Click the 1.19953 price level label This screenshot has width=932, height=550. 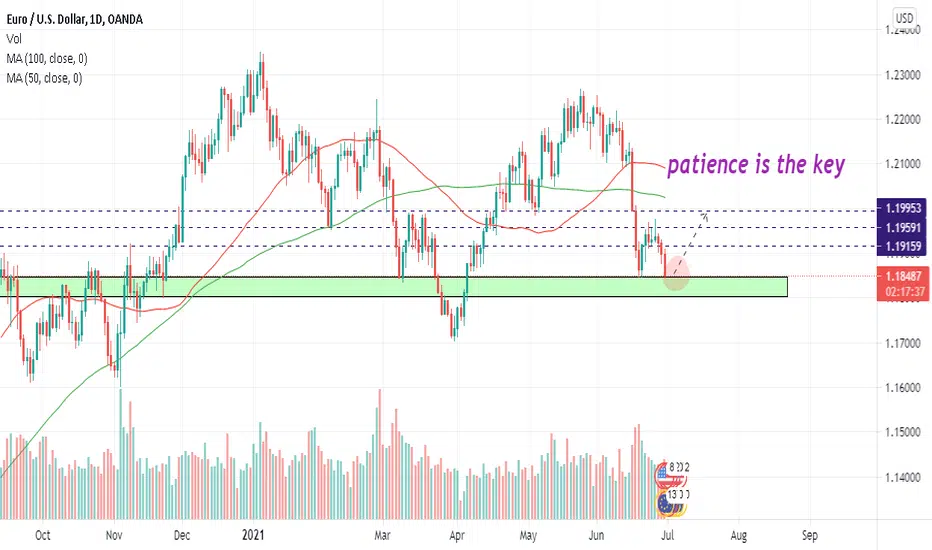click(902, 208)
